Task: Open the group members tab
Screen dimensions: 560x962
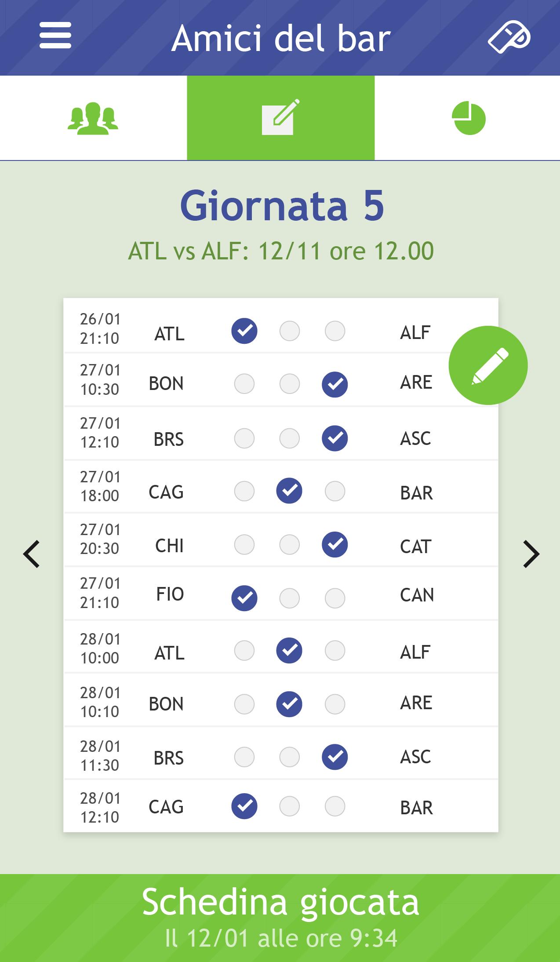Action: click(x=93, y=118)
